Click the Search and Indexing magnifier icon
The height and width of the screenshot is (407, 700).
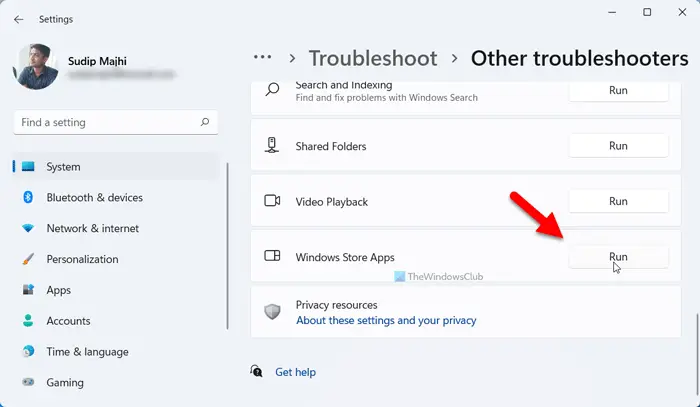click(x=272, y=89)
